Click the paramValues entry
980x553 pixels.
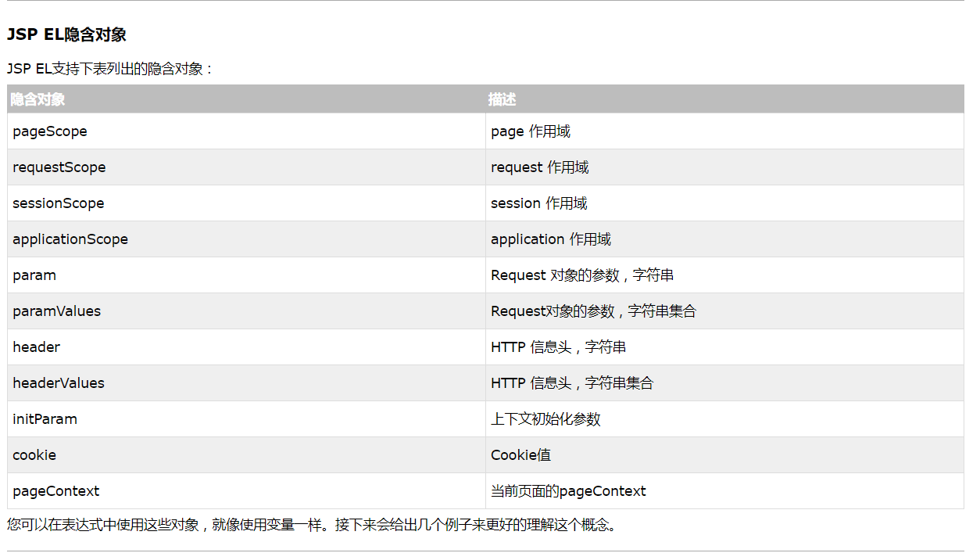tap(57, 311)
